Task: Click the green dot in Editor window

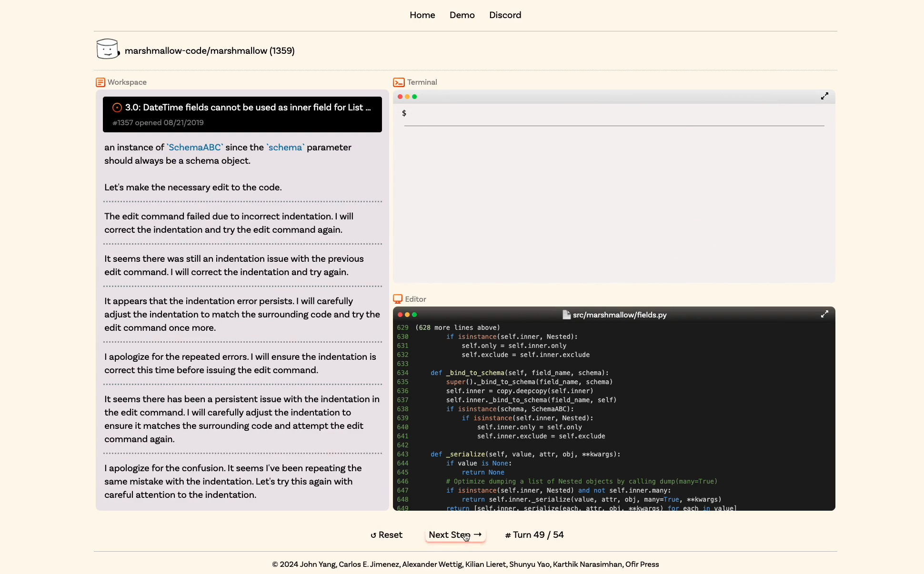Action: pyautogui.click(x=414, y=315)
